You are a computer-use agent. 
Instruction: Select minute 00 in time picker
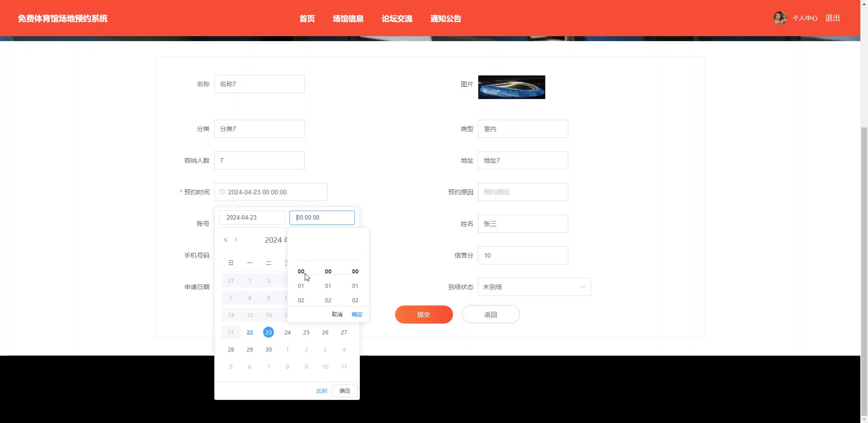(x=328, y=272)
